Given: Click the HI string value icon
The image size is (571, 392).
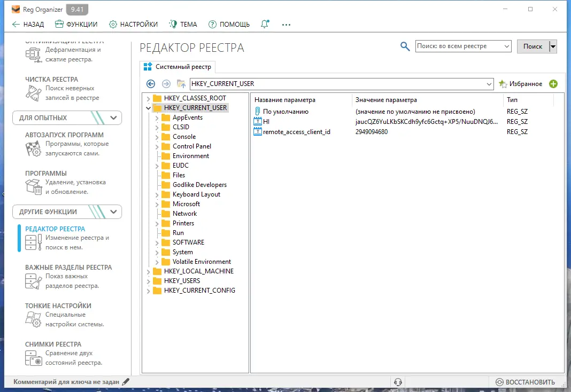Looking at the screenshot, I should pos(258,121).
